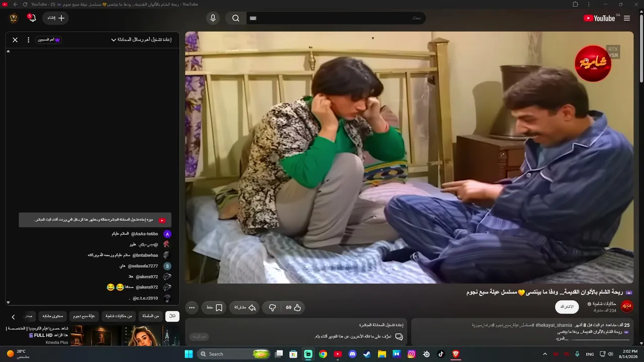The height and width of the screenshot is (362, 644).
Task: Open Brave browser from the taskbar
Action: click(456, 354)
